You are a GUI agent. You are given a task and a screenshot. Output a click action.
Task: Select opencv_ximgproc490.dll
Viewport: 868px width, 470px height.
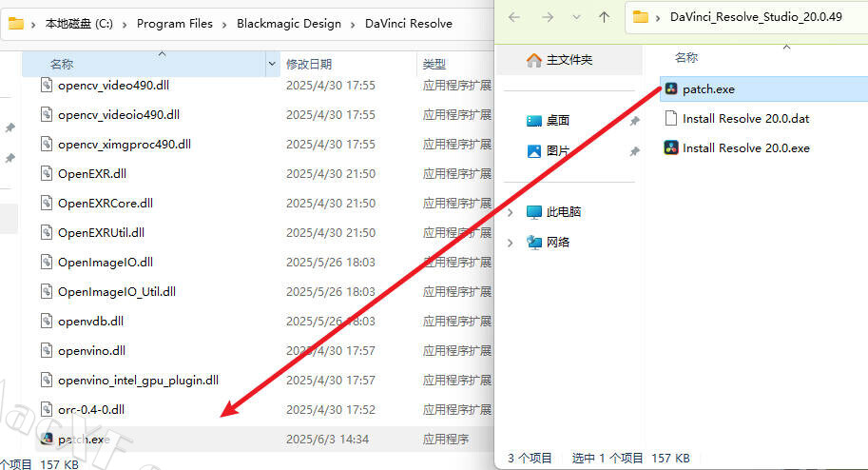pyautogui.click(x=125, y=144)
